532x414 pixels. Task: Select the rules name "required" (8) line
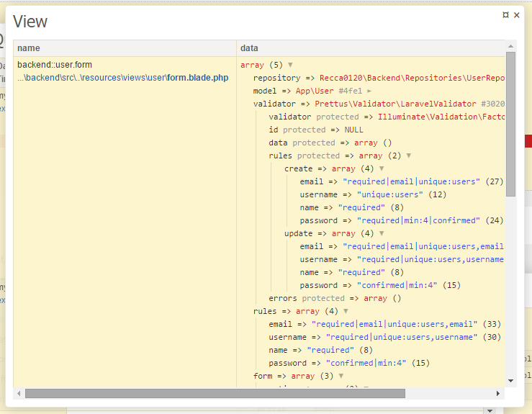click(320, 350)
